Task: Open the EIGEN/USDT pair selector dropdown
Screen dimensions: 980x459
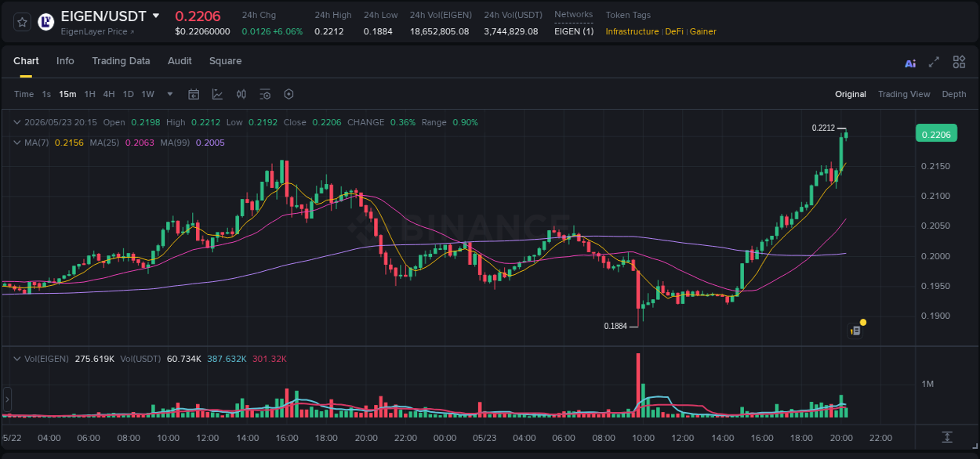Action: coord(156,16)
